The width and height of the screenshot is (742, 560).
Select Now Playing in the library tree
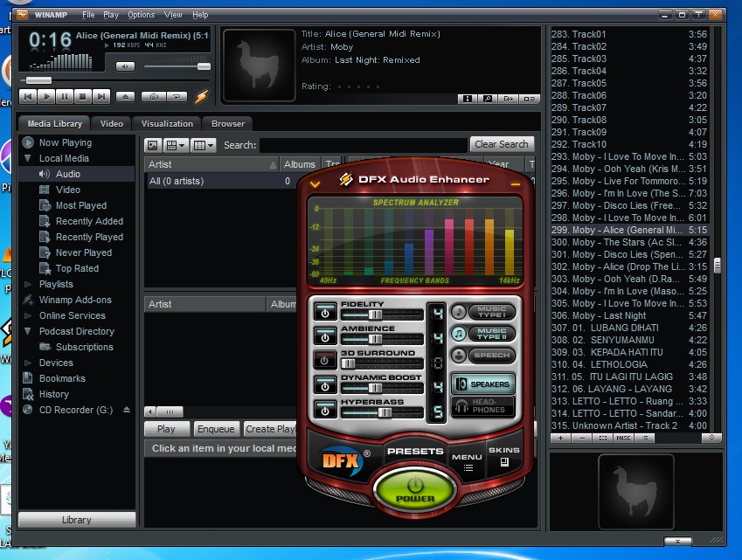tap(66, 142)
